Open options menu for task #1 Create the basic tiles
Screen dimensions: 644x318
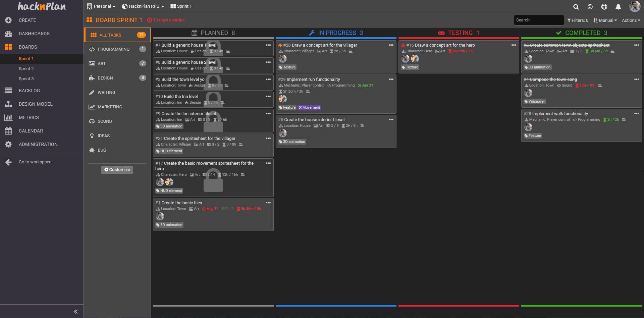[x=268, y=203]
